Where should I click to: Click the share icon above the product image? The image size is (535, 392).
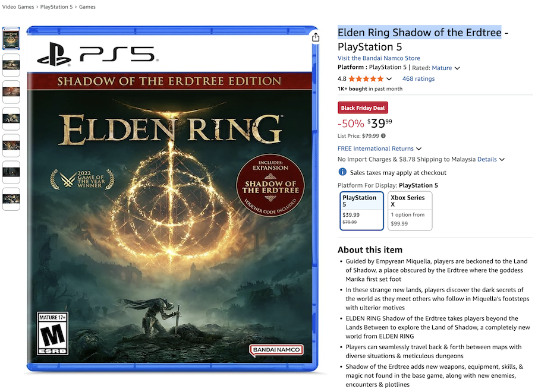pos(316,36)
